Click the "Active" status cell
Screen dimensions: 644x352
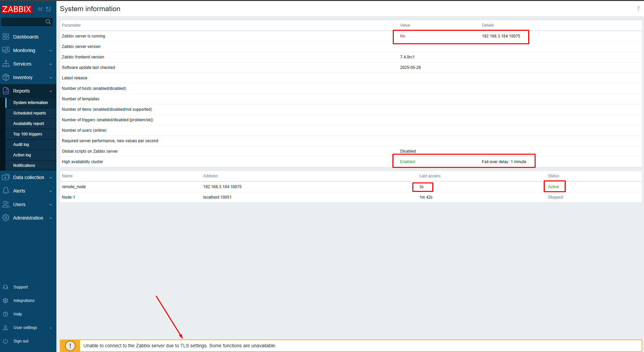pyautogui.click(x=553, y=187)
